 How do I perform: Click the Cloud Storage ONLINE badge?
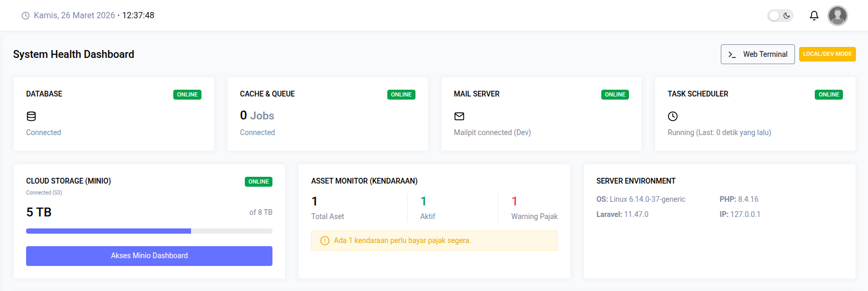tap(258, 181)
